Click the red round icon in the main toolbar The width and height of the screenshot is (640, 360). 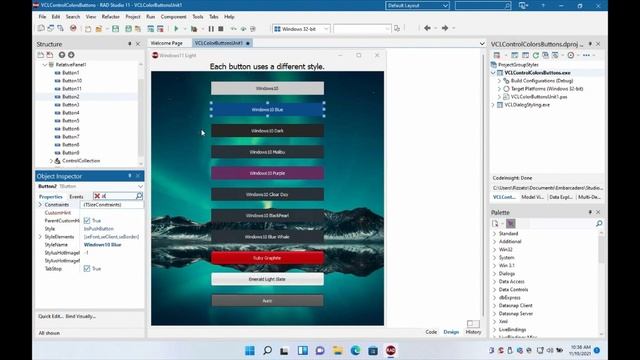point(73,28)
